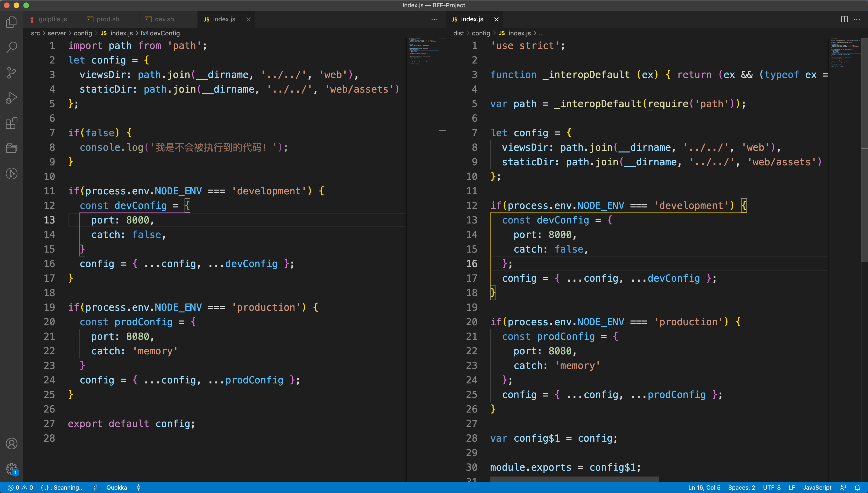Open the Run and Debug view
This screenshot has width=868, height=493.
click(11, 98)
